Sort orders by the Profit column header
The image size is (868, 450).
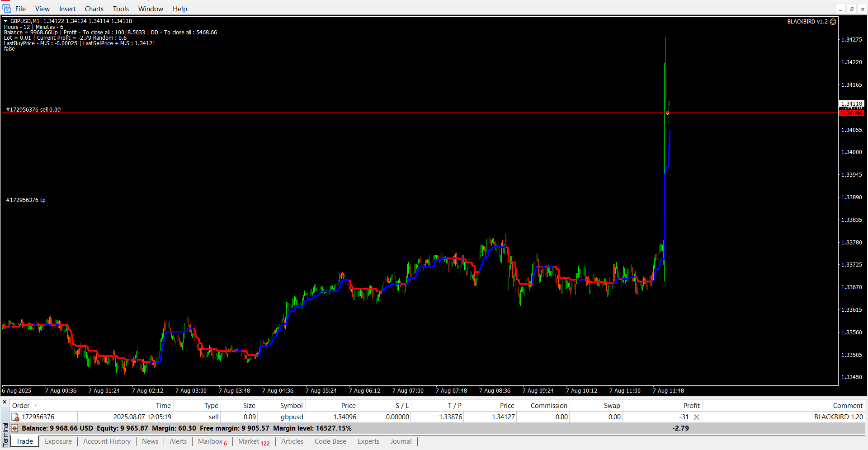click(691, 406)
